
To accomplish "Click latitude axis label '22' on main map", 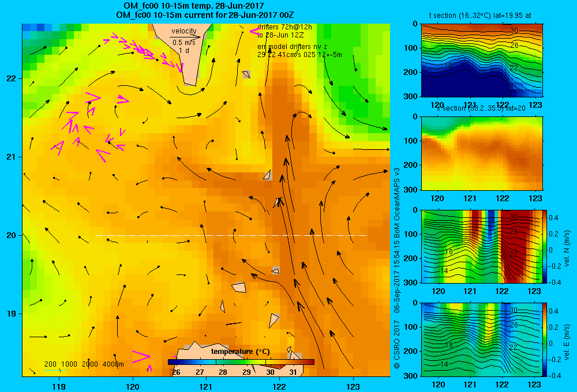I will click(11, 78).
